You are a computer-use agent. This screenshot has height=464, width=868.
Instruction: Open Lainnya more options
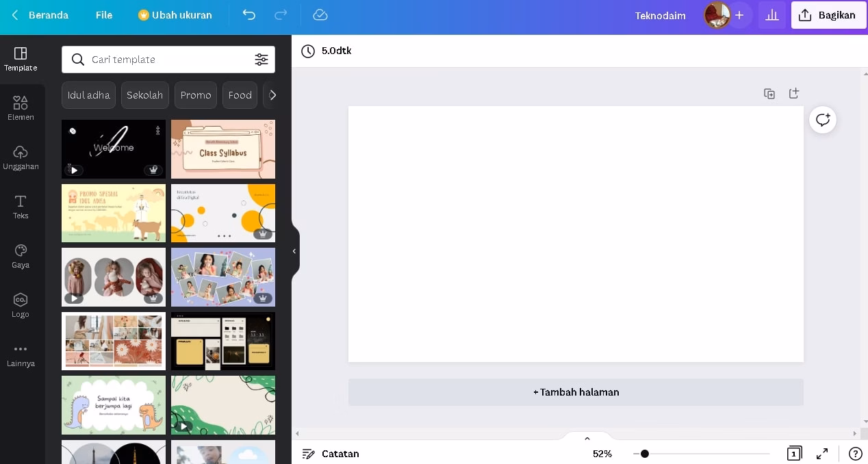coord(21,355)
